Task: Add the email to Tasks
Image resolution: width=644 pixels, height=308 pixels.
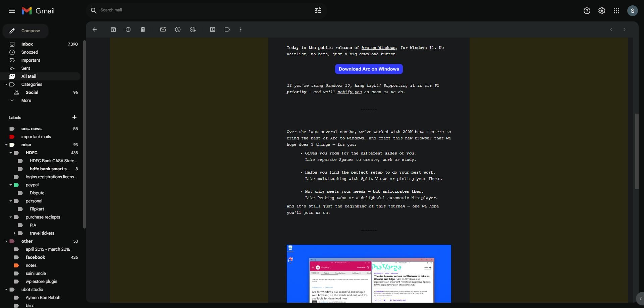Action: (193, 29)
